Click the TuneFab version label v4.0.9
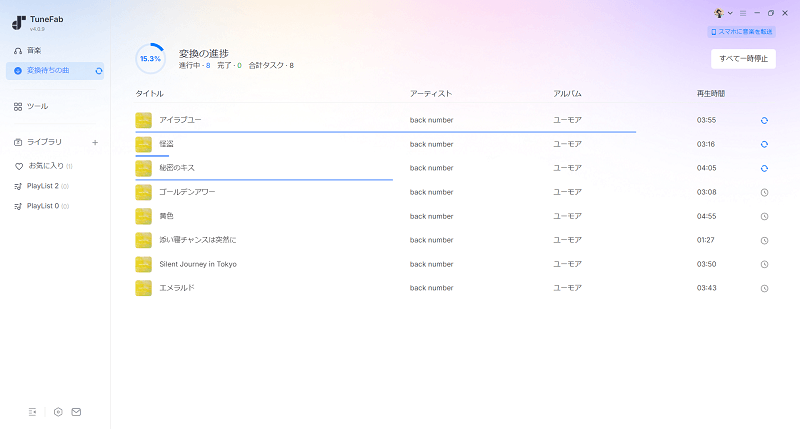 tap(37, 30)
